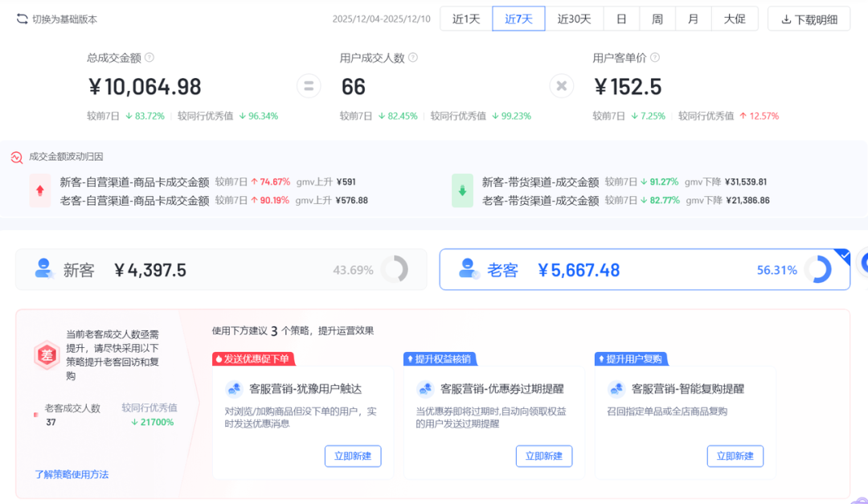The width and height of the screenshot is (868, 504).
Task: Click the 成交金额波动归因 chart icon
Action: pos(17,158)
